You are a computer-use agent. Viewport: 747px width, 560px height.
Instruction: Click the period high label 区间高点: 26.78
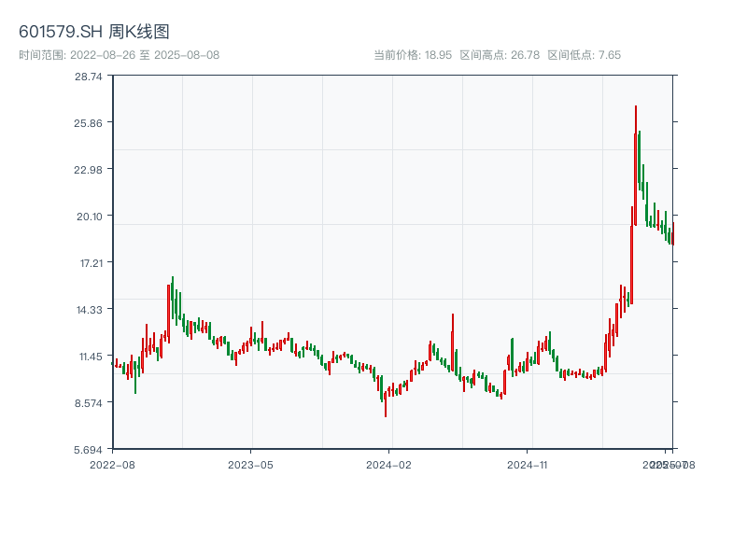[500, 55]
